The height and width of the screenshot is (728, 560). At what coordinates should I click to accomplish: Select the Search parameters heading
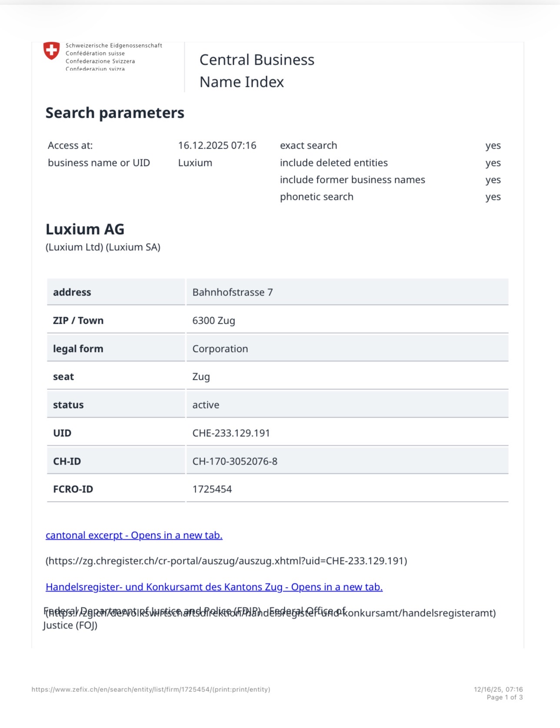(115, 113)
